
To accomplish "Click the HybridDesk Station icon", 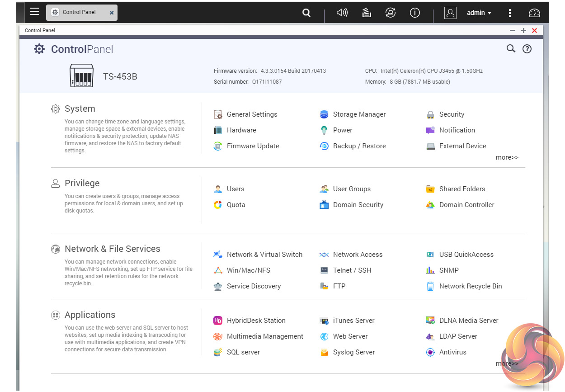I will coord(218,321).
